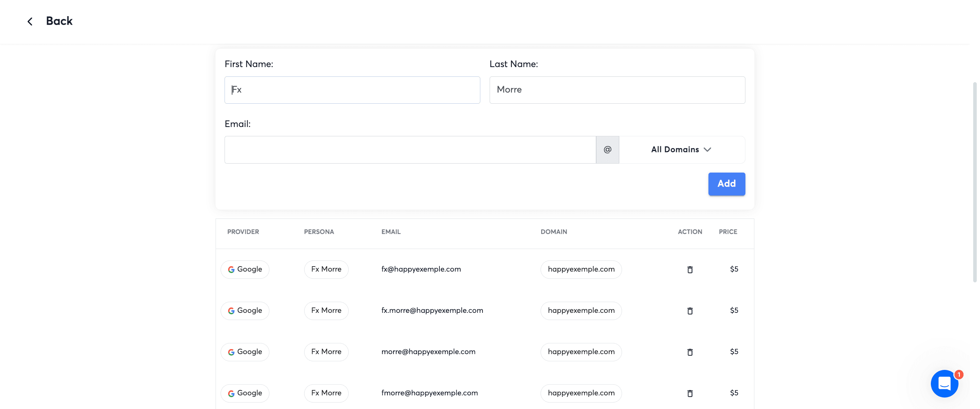Click Fx Morre persona tag in fmorre@ row
This screenshot has width=980, height=409.
coord(326,393)
